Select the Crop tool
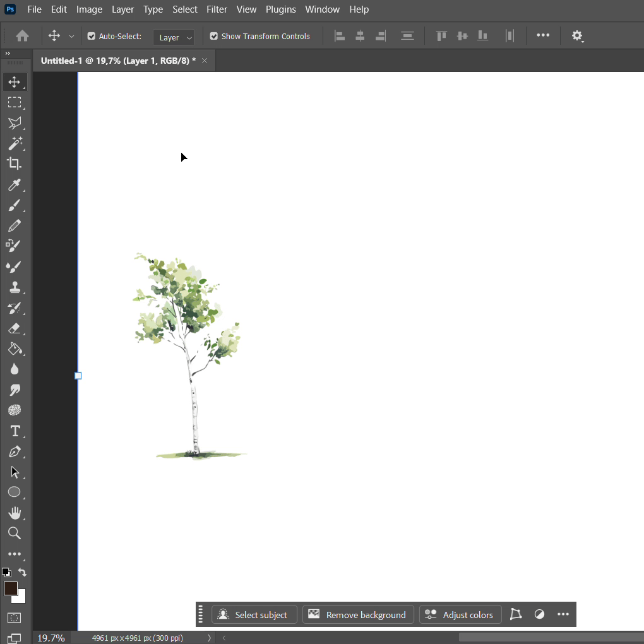 click(14, 164)
